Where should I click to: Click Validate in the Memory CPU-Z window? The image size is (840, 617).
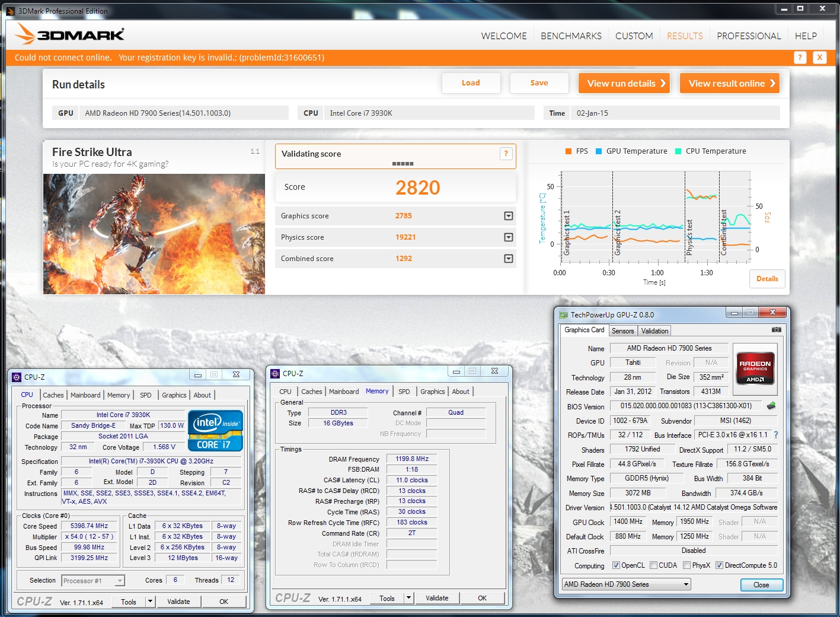[x=437, y=598]
